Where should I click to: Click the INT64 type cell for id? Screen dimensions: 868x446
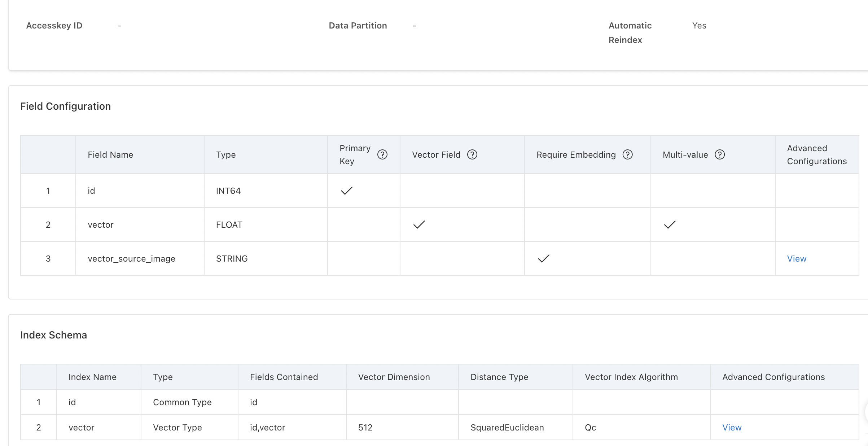click(228, 191)
